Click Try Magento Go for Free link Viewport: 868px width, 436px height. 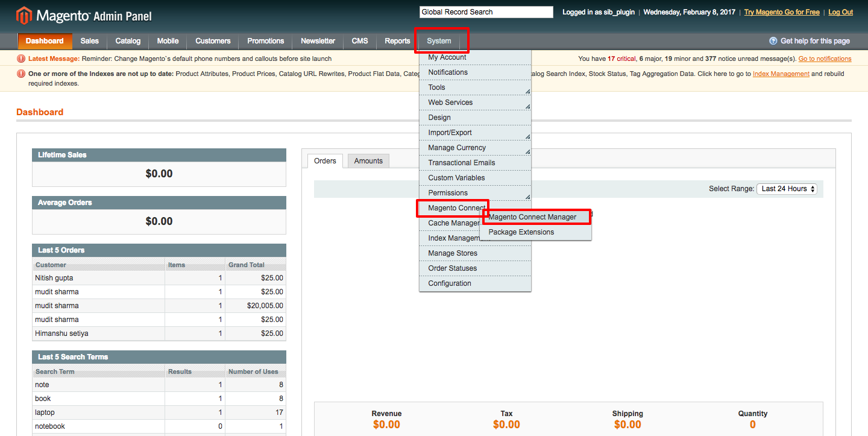coord(782,12)
